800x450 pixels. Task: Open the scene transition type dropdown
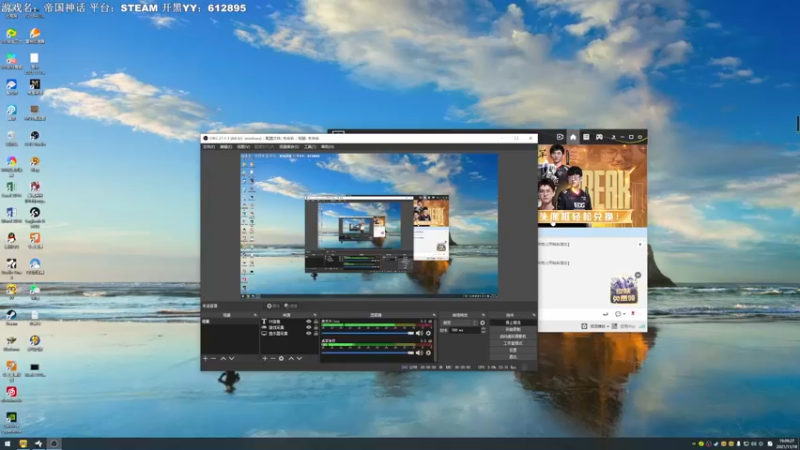tap(459, 323)
